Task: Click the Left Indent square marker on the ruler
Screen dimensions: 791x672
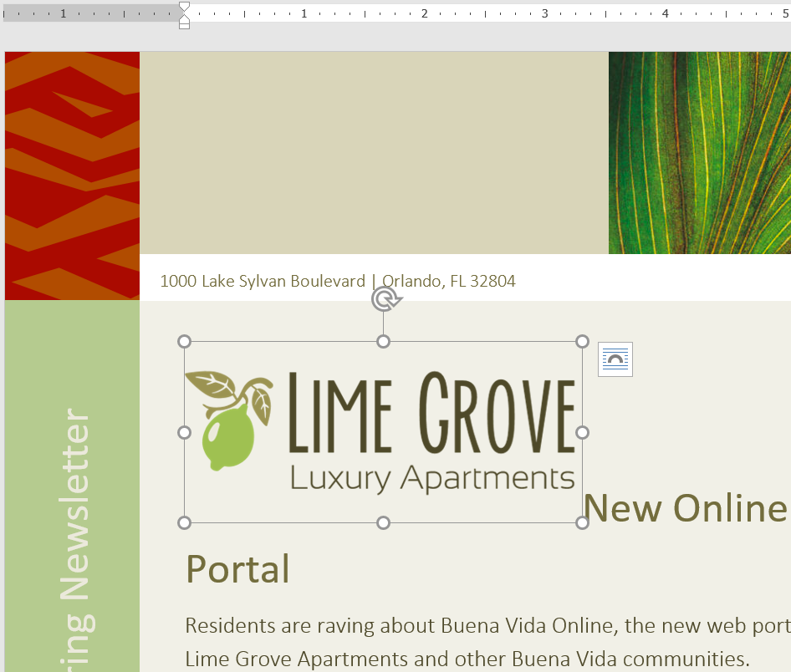Action: (183, 25)
